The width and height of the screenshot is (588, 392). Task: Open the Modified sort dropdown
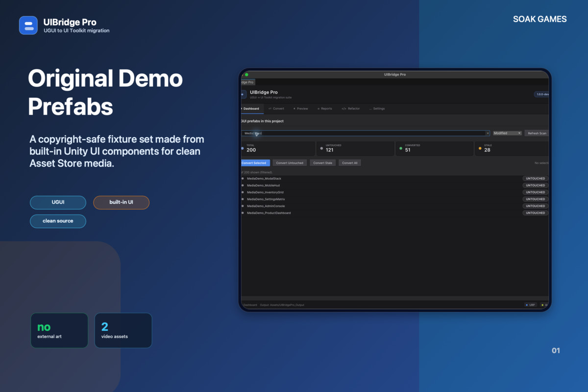point(507,133)
